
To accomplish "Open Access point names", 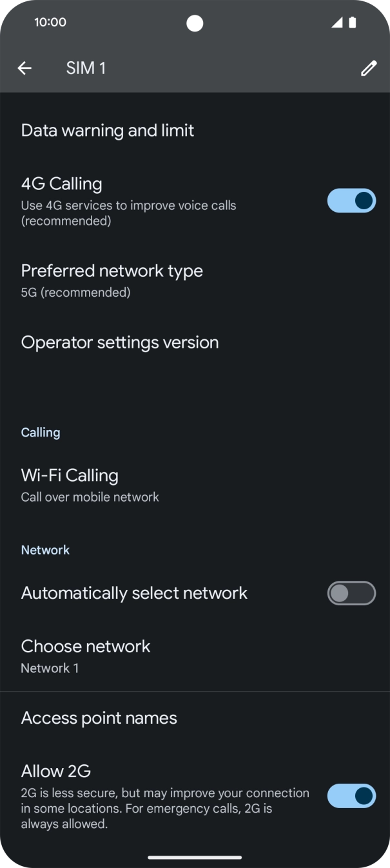I will pos(99,717).
